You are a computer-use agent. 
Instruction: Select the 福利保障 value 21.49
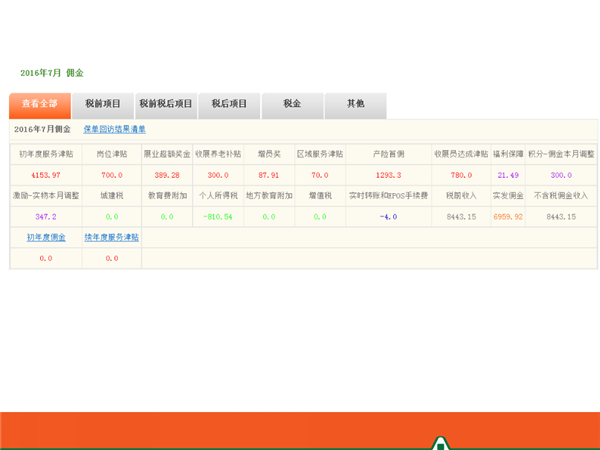pos(507,175)
